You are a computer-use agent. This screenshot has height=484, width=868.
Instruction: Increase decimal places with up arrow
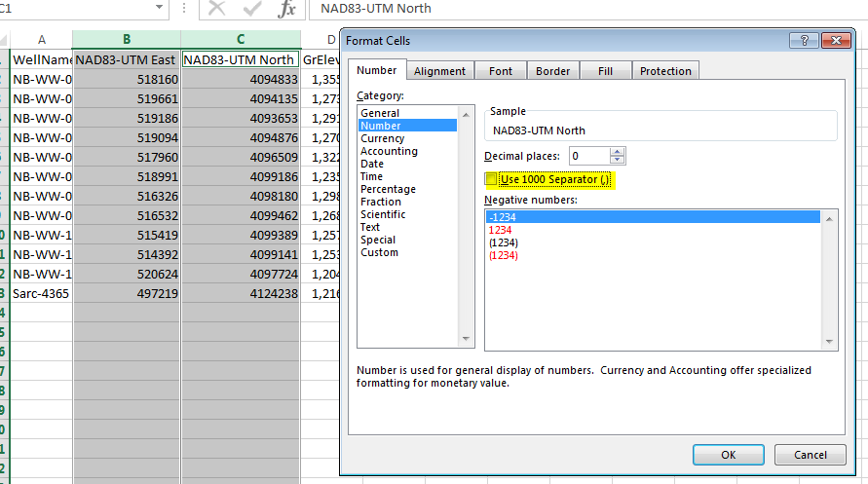[x=618, y=151]
